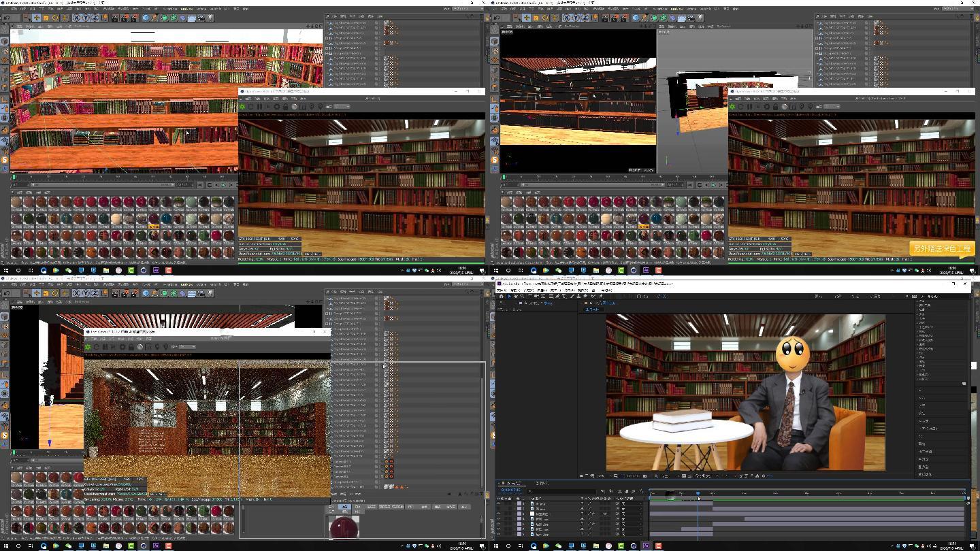Select Type tool in After Effects toolbar

tap(564, 296)
